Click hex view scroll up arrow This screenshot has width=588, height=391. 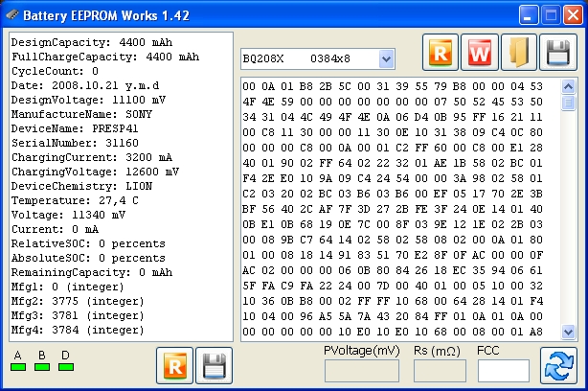(569, 86)
